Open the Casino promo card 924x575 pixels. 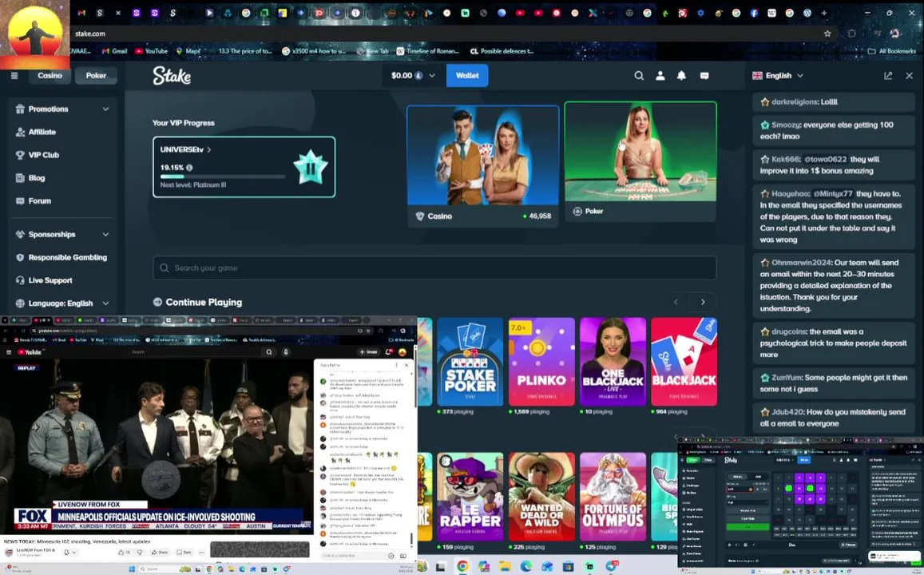coord(483,165)
